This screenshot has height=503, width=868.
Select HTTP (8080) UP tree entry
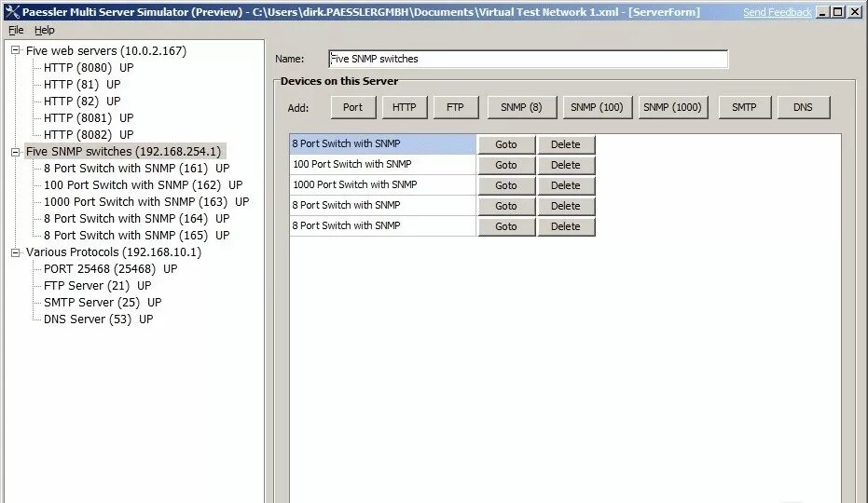coord(89,67)
